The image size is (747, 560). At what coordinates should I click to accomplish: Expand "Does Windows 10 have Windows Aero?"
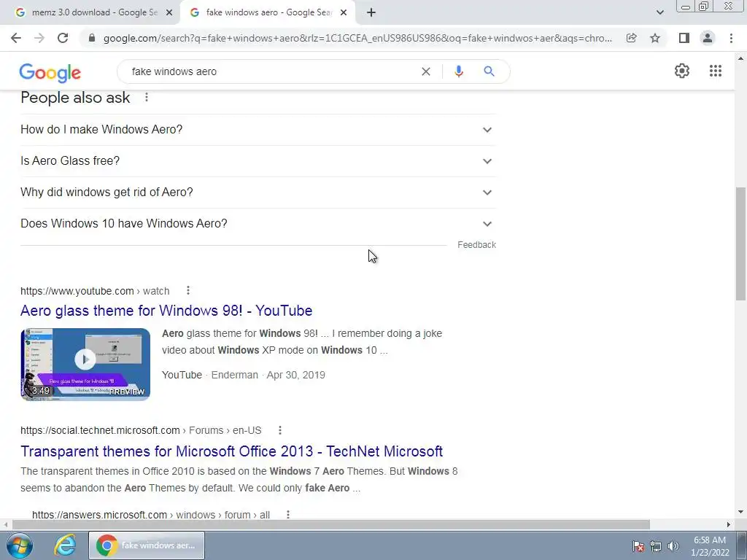point(258,224)
